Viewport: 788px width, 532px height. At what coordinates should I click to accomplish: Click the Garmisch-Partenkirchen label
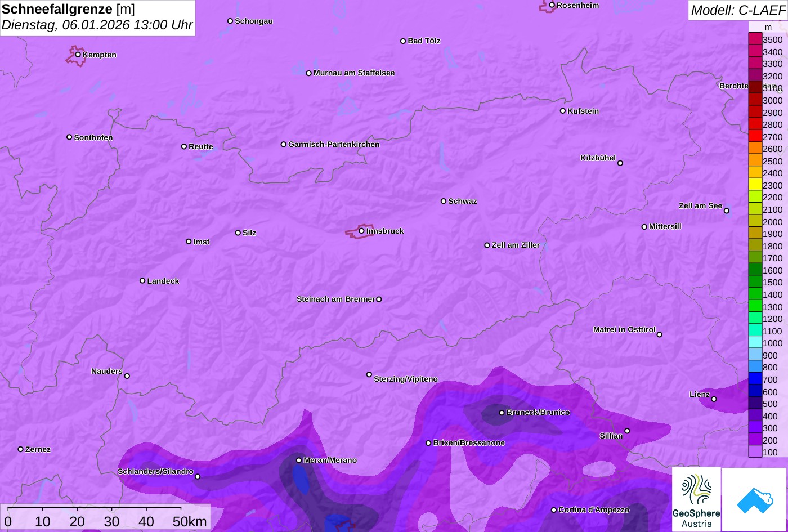[334, 145]
